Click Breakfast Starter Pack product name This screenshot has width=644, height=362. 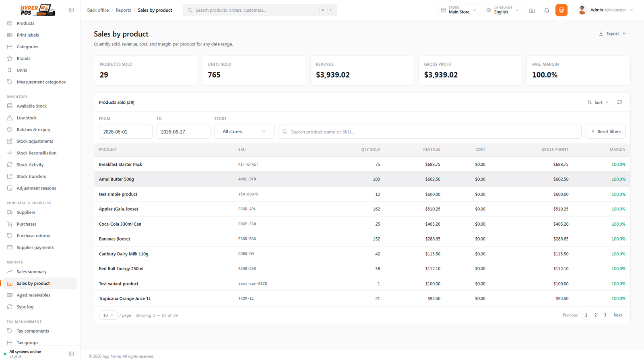(120, 165)
